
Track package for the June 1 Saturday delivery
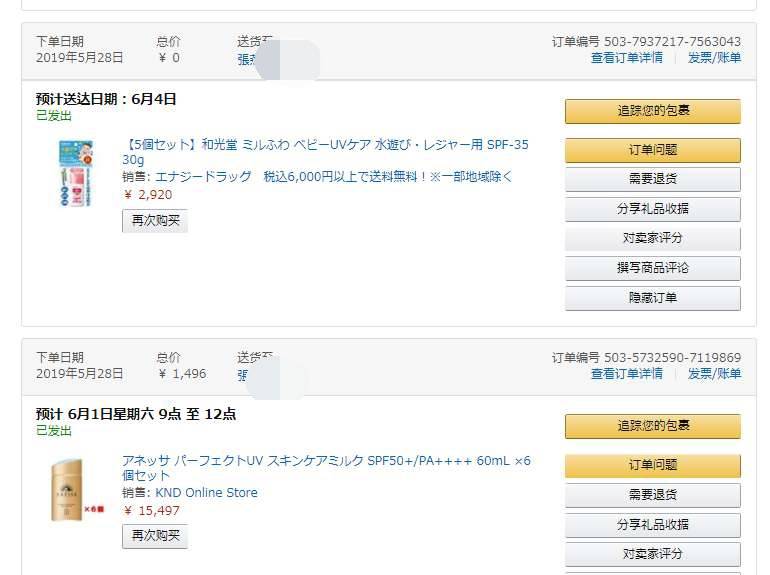(x=653, y=426)
